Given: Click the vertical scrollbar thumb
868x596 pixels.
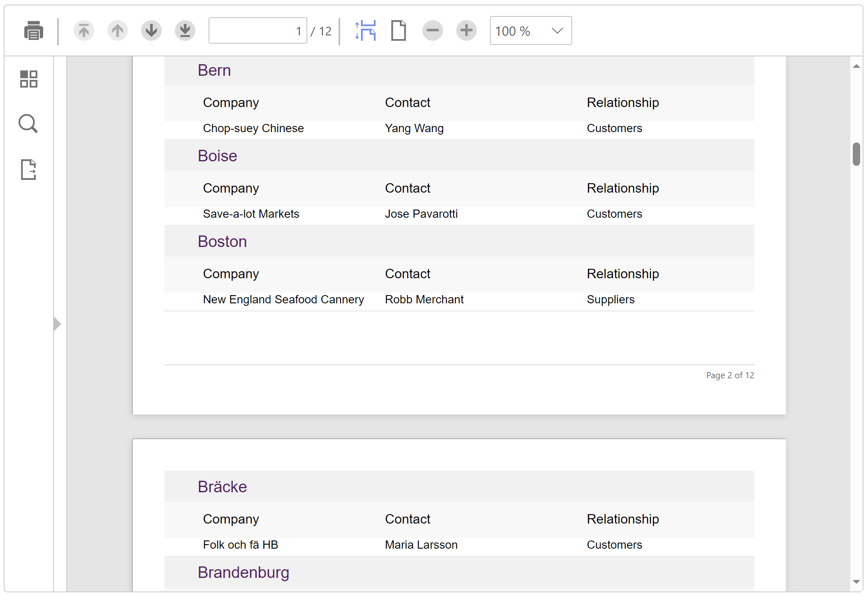Looking at the screenshot, I should 856,154.
